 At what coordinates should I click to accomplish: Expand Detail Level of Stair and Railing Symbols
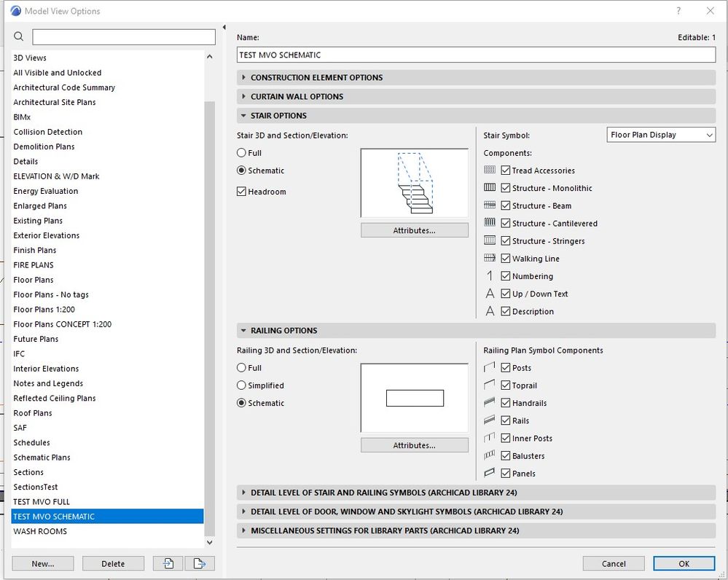[476, 493]
